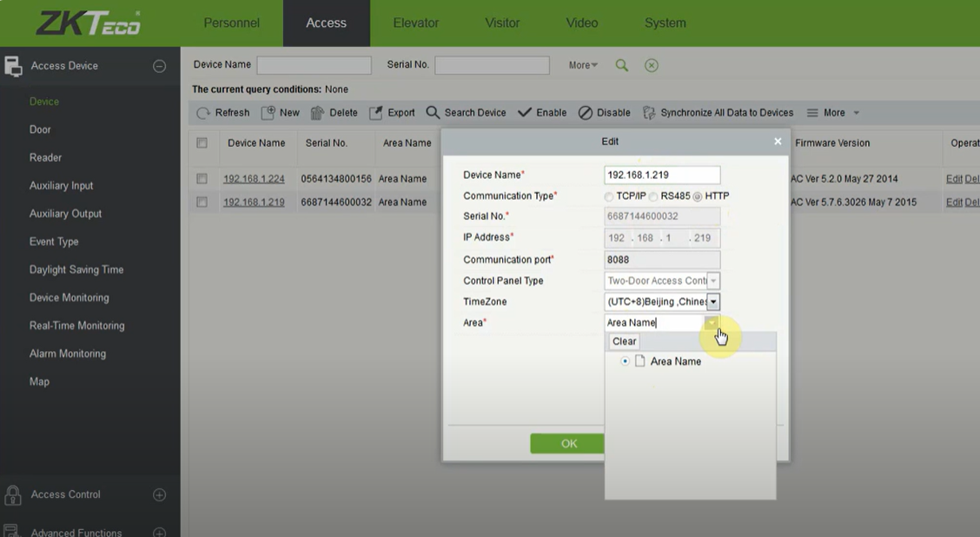Viewport: 980px width, 537px height.
Task: Switch to the Access tab
Action: click(327, 23)
